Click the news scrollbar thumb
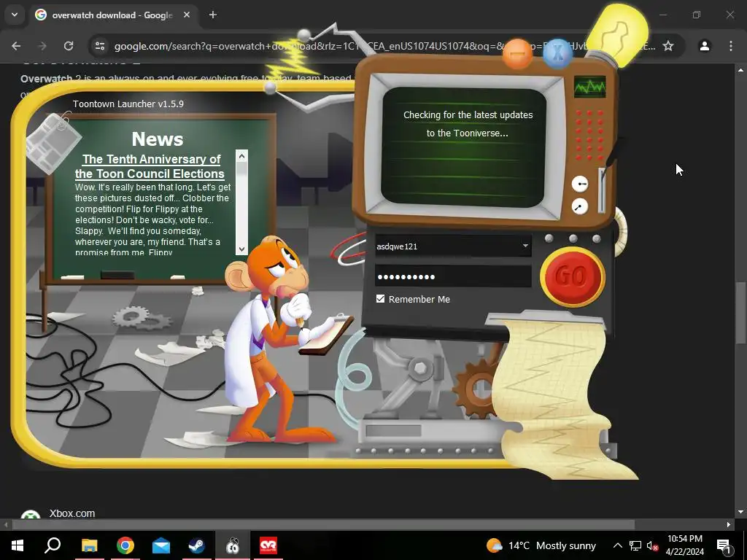Image resolution: width=747 pixels, height=560 pixels. click(241, 169)
